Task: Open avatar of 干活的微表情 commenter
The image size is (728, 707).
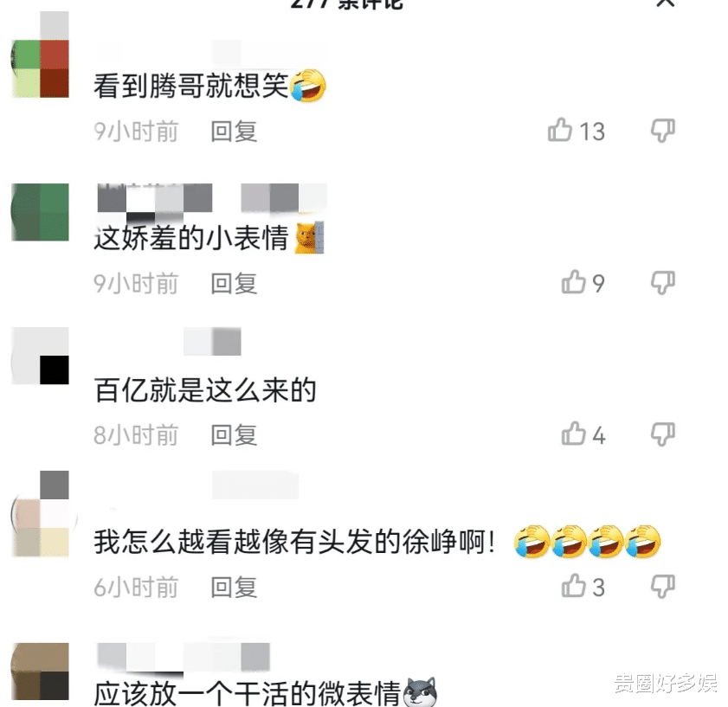Action: [x=40, y=672]
